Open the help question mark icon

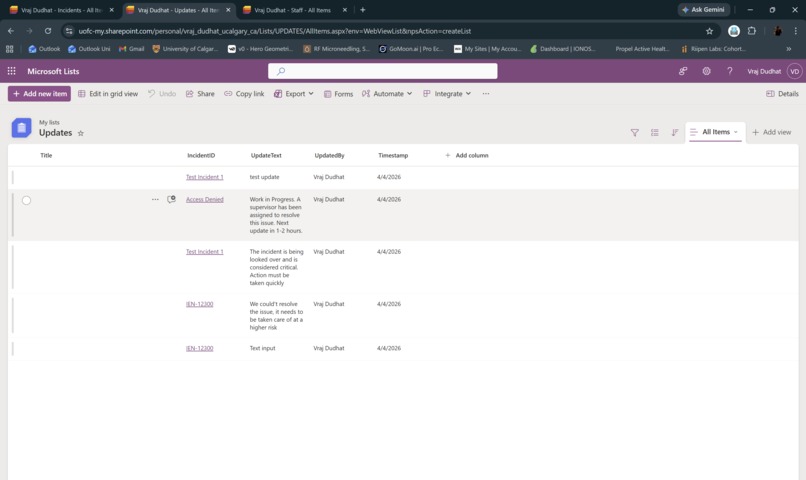pos(729,71)
